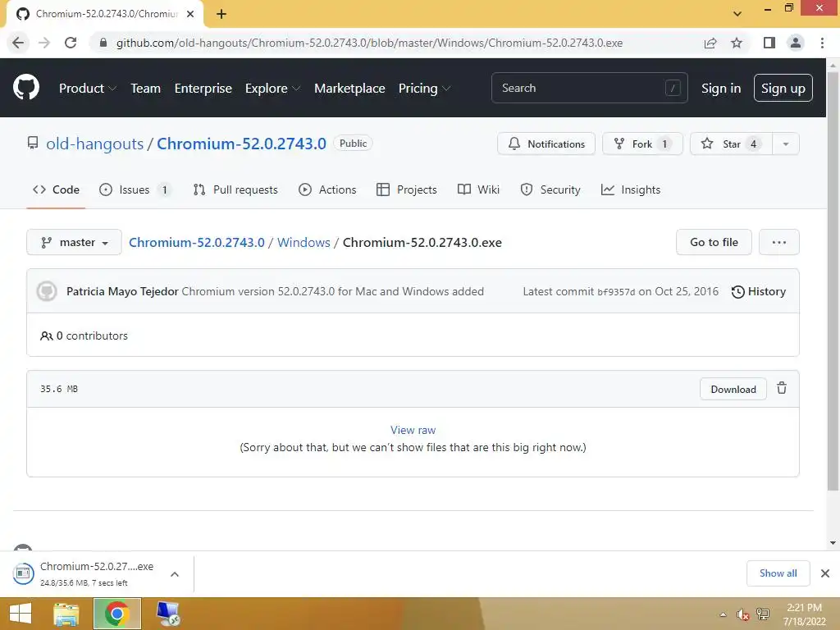Image resolution: width=840 pixels, height=630 pixels.
Task: Click the Chrome taskbar icon
Action: tap(116, 614)
